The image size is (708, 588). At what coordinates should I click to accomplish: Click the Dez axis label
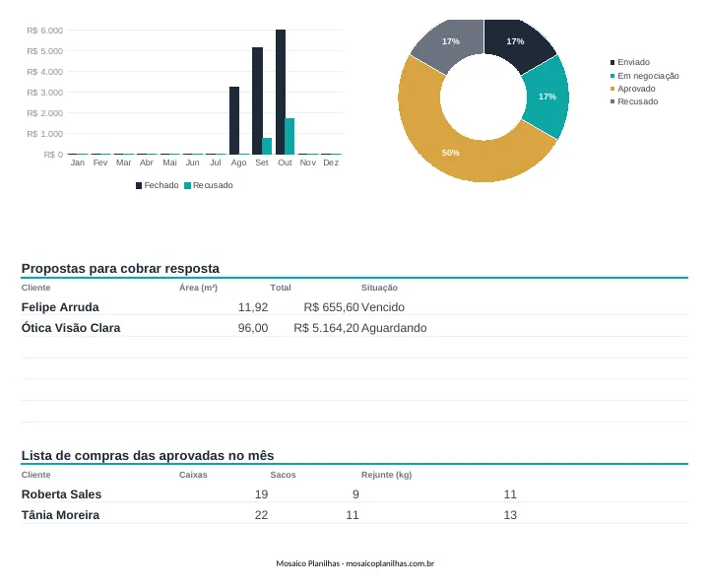(331, 163)
